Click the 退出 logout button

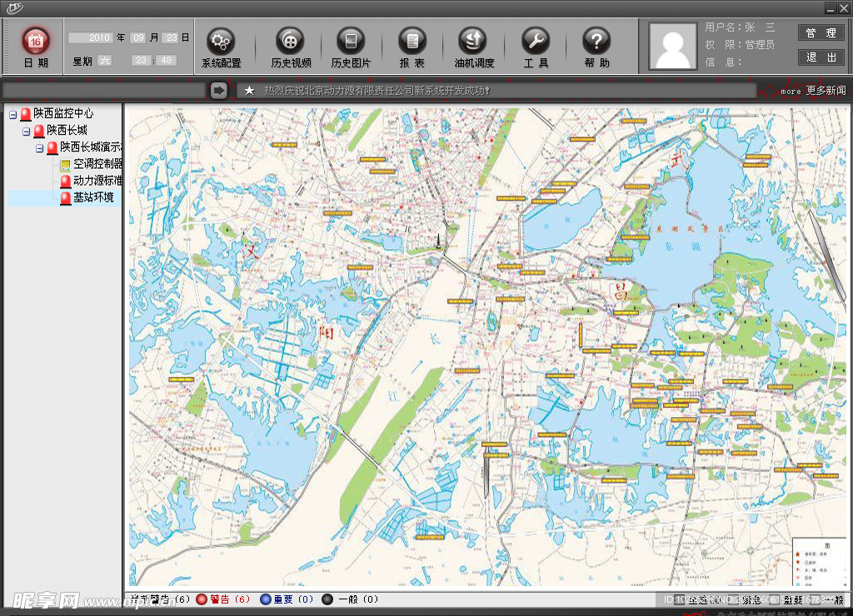click(821, 57)
